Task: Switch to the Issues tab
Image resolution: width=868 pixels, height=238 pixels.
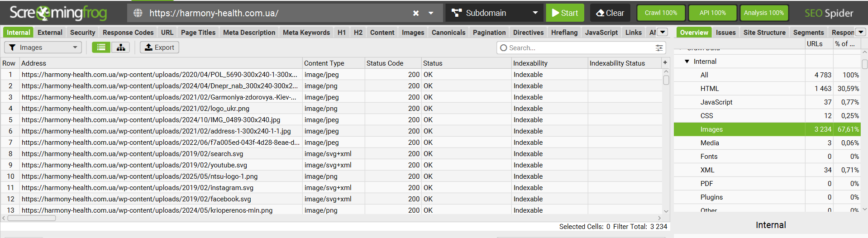Action: [x=725, y=33]
